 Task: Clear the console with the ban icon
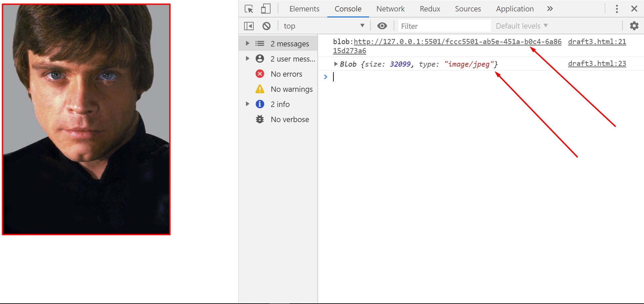point(267,26)
